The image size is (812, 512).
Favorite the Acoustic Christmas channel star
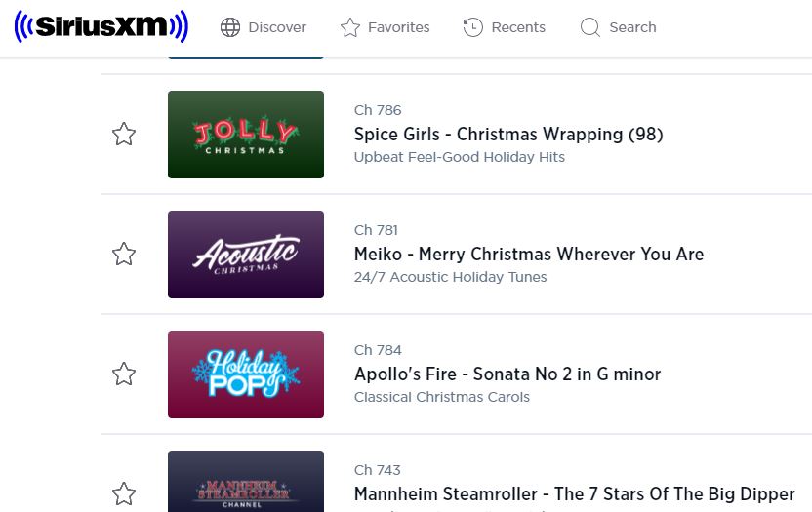124,255
